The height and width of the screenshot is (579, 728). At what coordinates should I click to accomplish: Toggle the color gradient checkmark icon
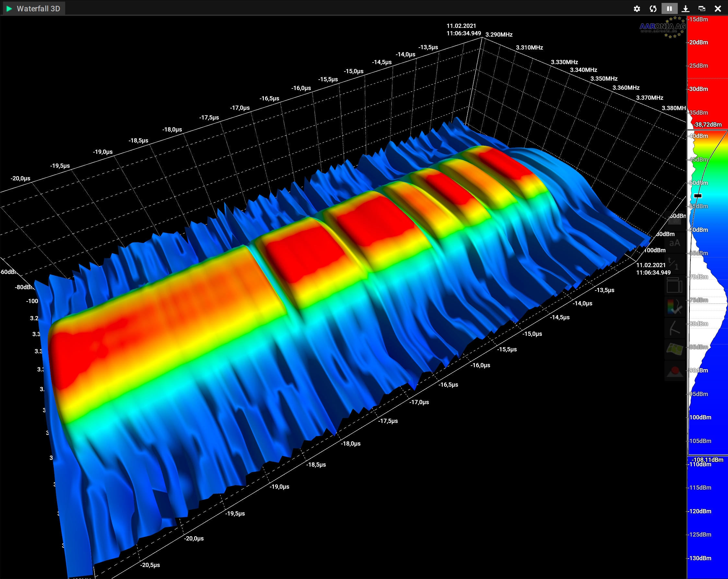tap(675, 307)
